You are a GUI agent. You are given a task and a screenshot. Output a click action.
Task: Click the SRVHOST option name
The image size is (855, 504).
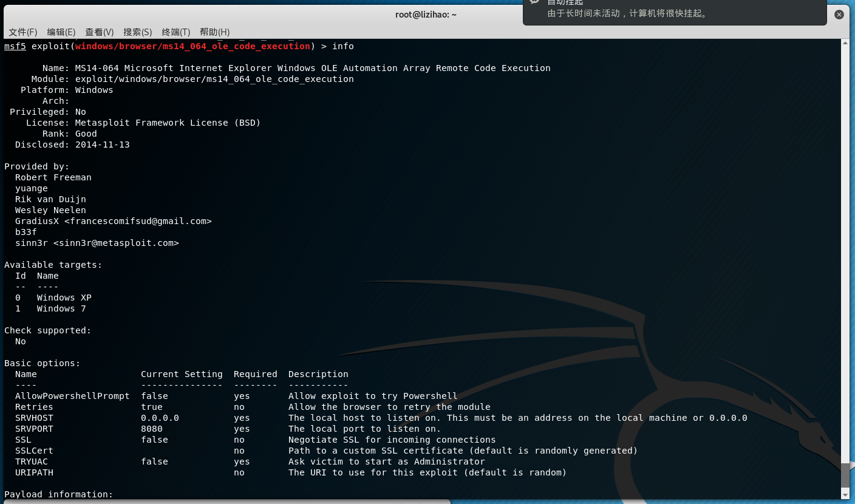tap(34, 418)
